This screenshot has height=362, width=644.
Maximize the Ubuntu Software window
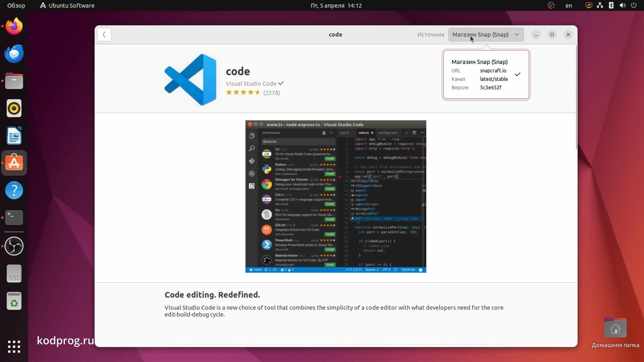click(x=552, y=35)
